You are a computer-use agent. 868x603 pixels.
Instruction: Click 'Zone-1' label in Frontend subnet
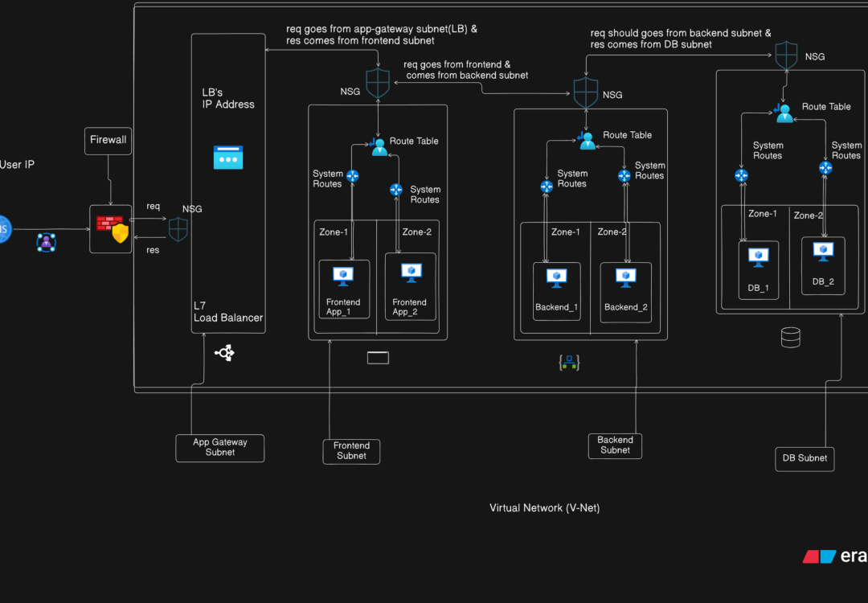pos(334,232)
